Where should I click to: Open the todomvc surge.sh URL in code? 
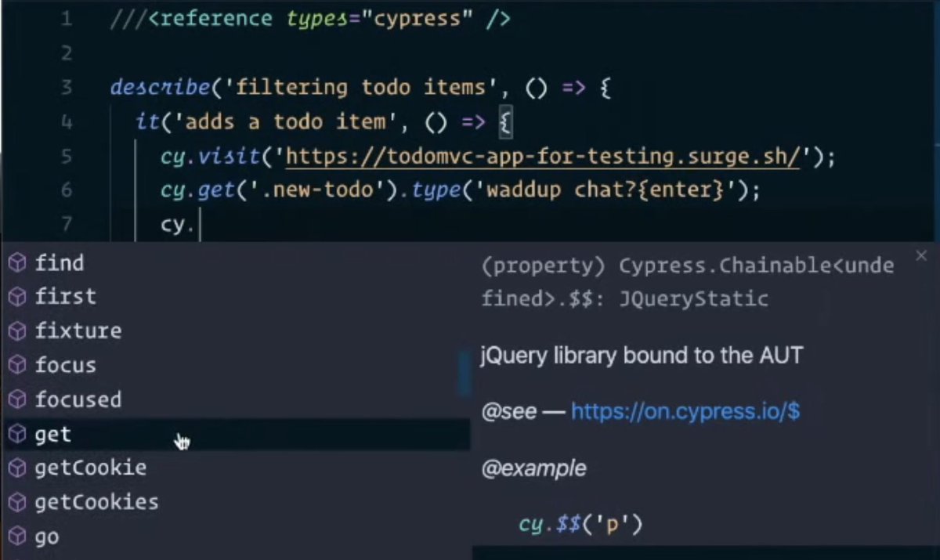click(543, 157)
